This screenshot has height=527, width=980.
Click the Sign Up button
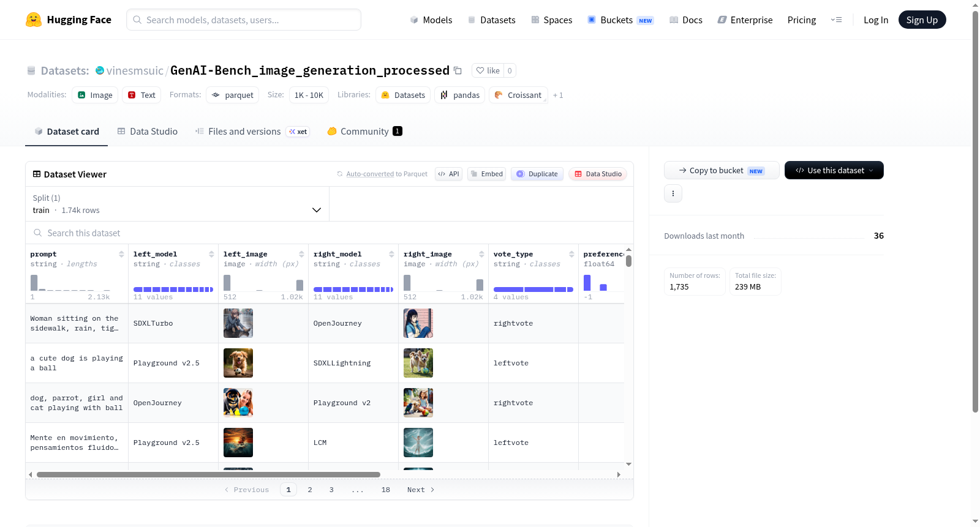(922, 20)
